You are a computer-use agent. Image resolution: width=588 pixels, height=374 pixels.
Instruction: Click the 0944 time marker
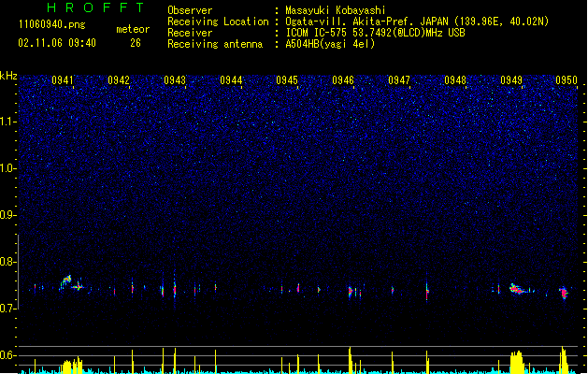[x=231, y=80]
